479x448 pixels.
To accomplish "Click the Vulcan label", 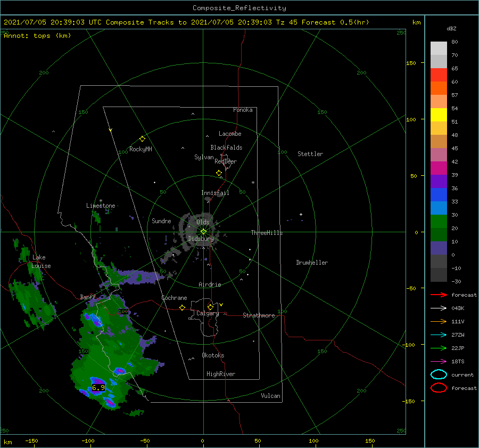I will [x=270, y=396].
